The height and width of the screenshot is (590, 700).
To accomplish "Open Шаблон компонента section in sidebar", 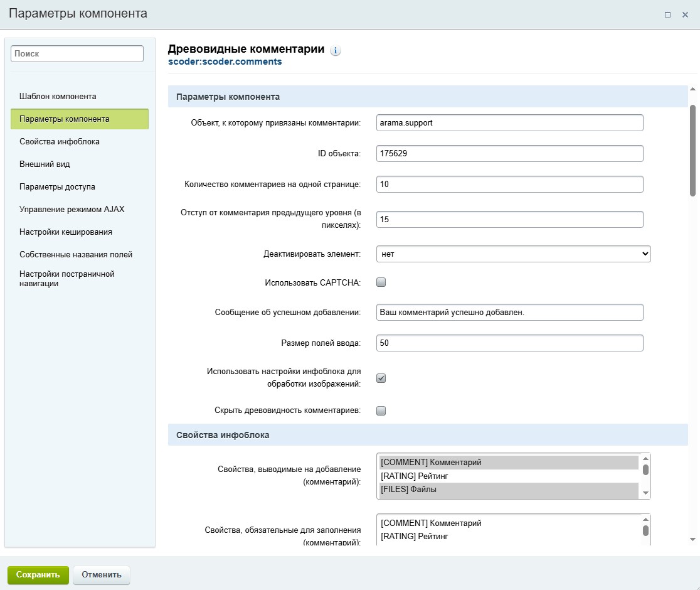I will click(58, 96).
